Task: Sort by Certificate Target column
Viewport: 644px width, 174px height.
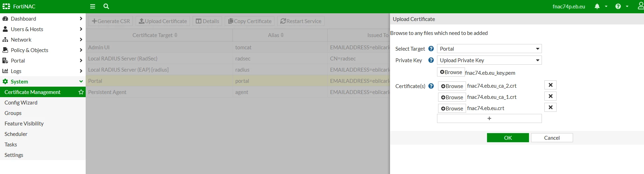Action: pyautogui.click(x=155, y=35)
